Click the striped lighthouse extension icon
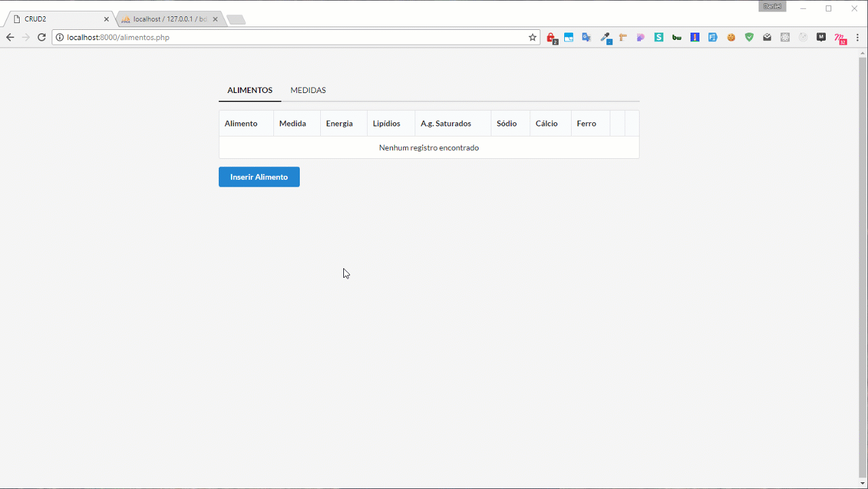 (695, 37)
